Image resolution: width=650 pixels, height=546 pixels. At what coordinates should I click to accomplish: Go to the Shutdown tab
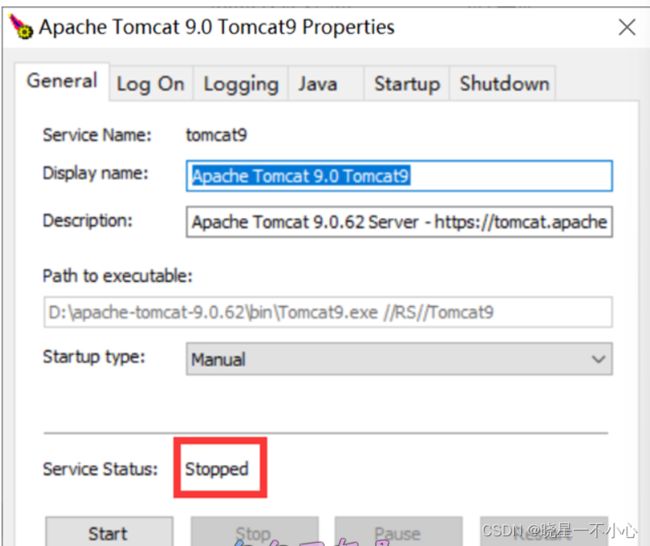pos(504,84)
